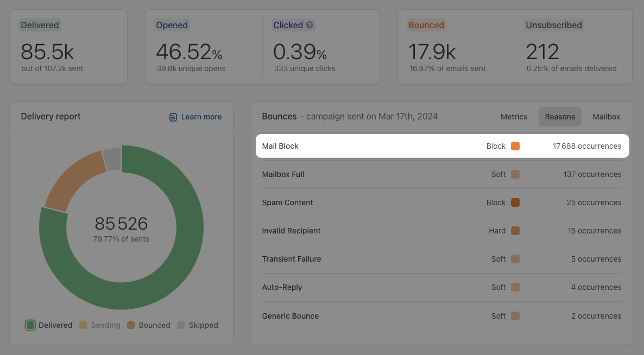Select the Mail Block bounce row
644x355 pixels.
(380, 146)
